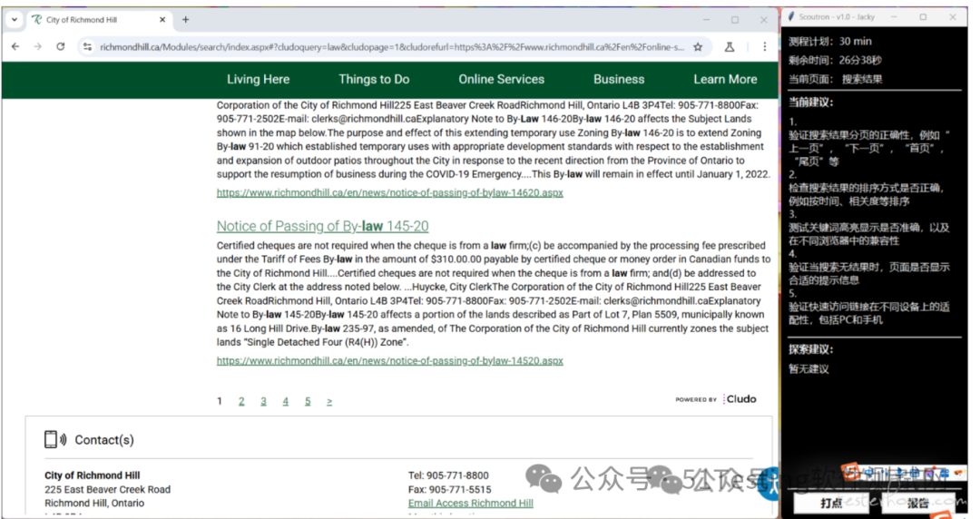
Task: Go to results page 2
Action: pos(241,401)
